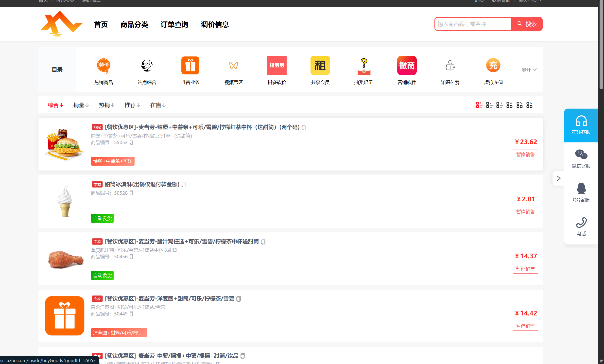The width and height of the screenshot is (604, 364).
Task: Click the orange gift box thumbnail
Action: (65, 316)
